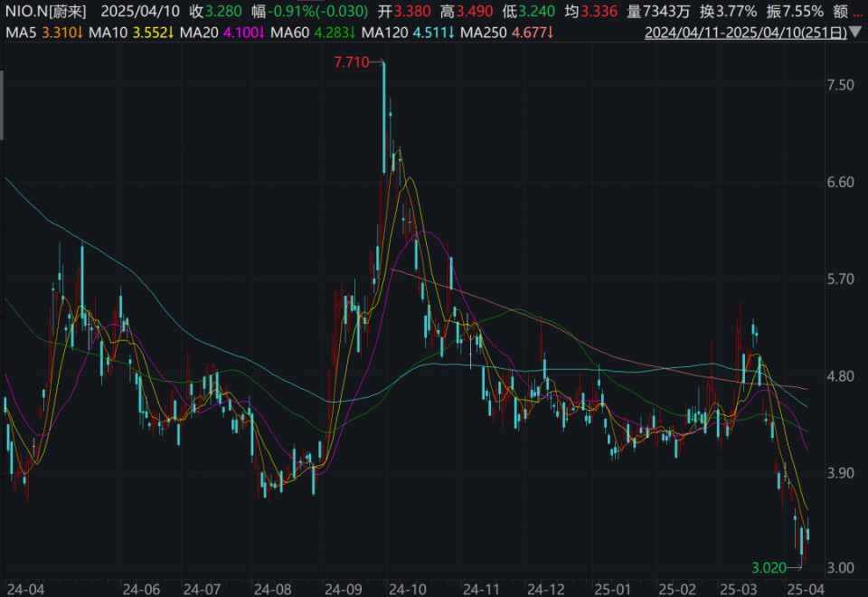Click the 24-08 date axis label

pos(272,589)
